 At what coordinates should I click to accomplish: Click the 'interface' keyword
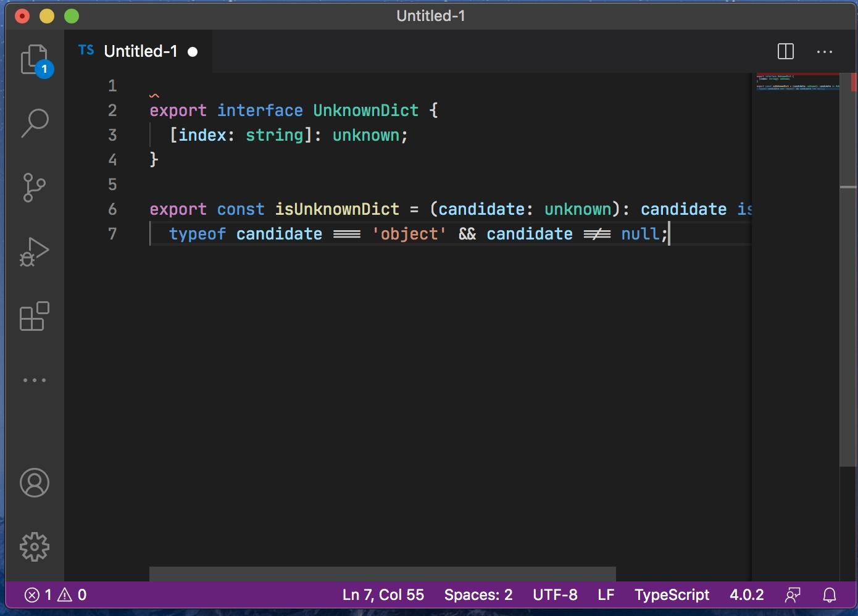point(260,110)
